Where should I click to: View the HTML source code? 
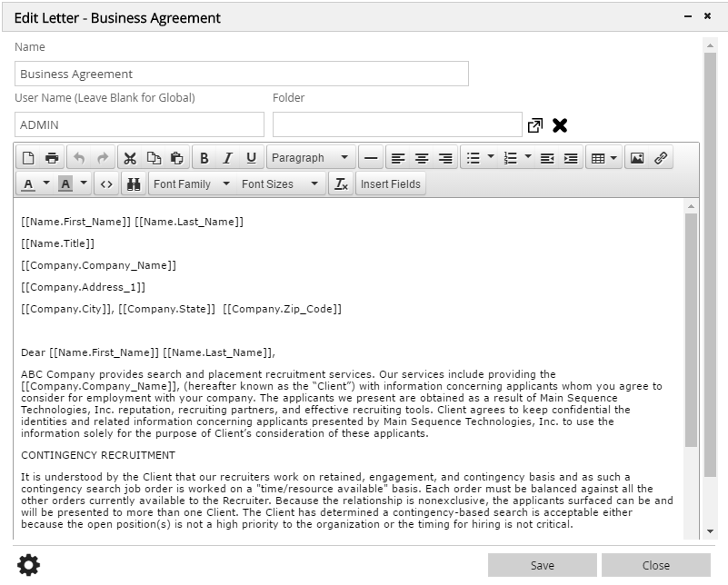pyautogui.click(x=106, y=184)
